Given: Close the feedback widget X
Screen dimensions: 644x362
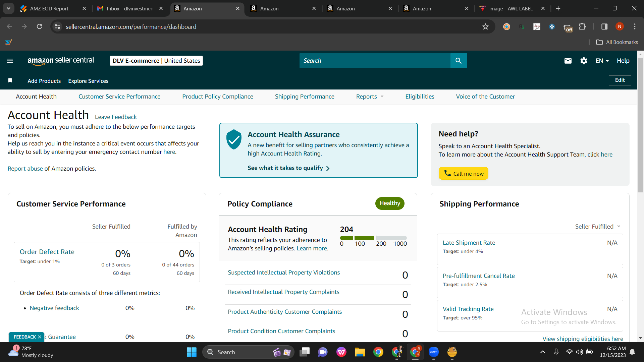Looking at the screenshot, I should [x=40, y=337].
